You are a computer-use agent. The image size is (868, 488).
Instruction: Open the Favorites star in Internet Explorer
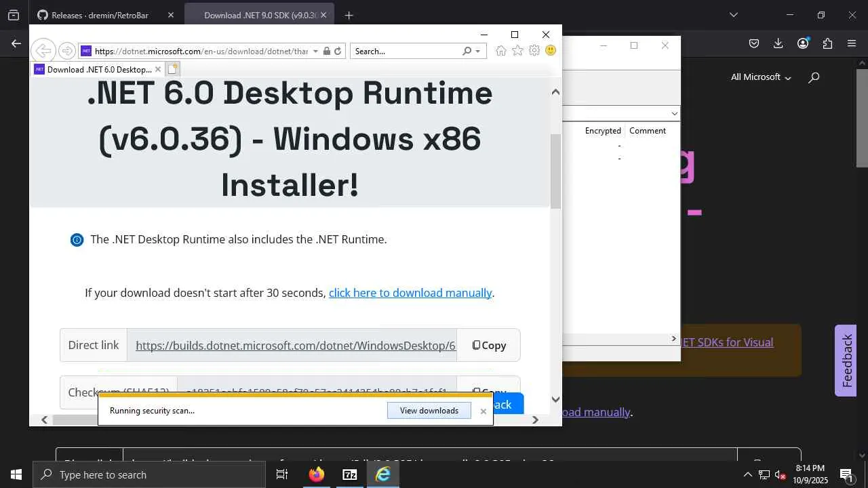[x=517, y=51]
